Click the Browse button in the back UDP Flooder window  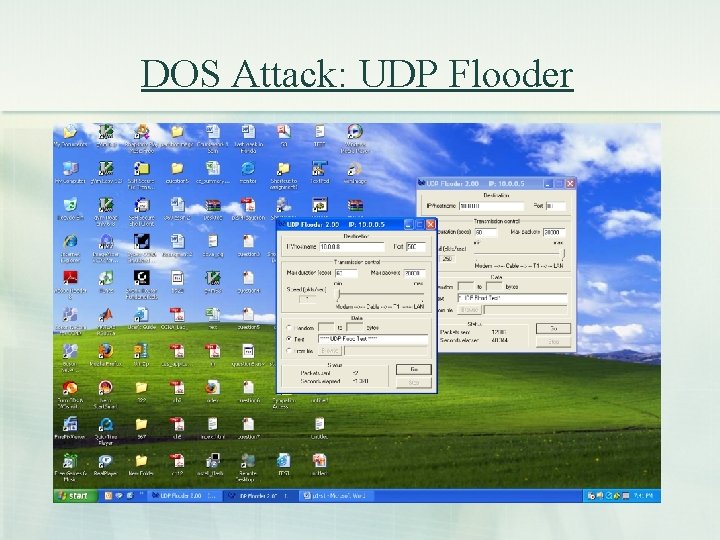pyautogui.click(x=469, y=310)
